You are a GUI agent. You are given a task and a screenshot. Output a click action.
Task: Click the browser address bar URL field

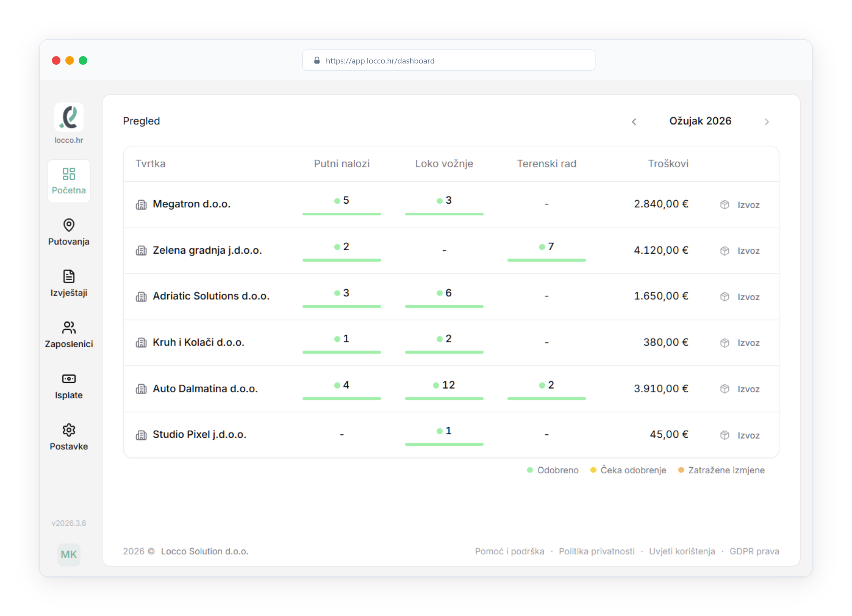449,60
